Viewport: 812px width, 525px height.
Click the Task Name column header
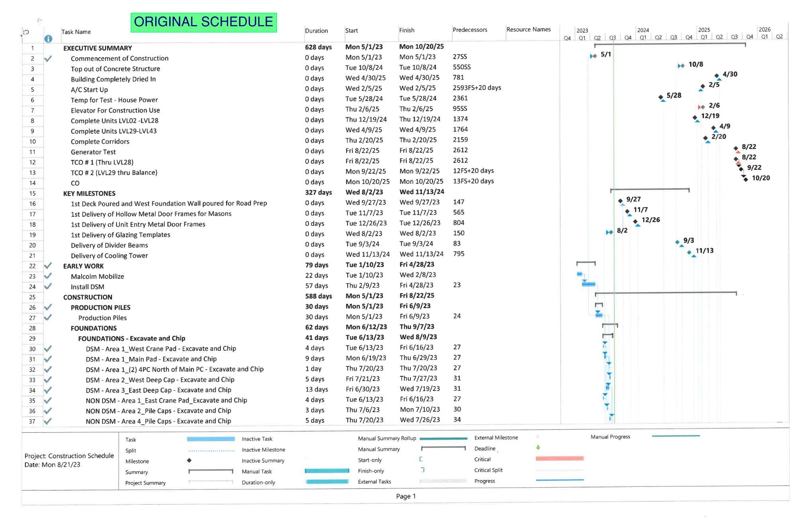click(x=76, y=32)
